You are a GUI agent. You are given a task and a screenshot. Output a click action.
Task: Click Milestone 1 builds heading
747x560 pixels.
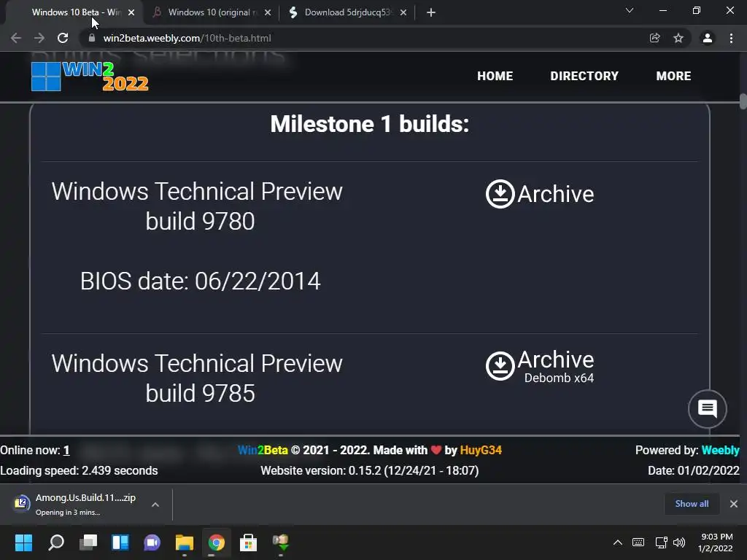click(370, 124)
